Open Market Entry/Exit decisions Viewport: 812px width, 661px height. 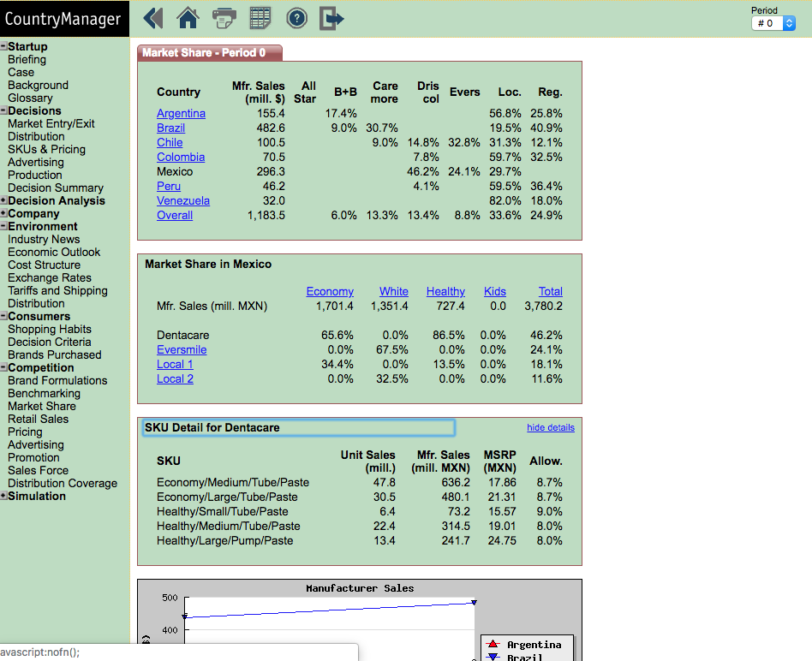coord(51,123)
